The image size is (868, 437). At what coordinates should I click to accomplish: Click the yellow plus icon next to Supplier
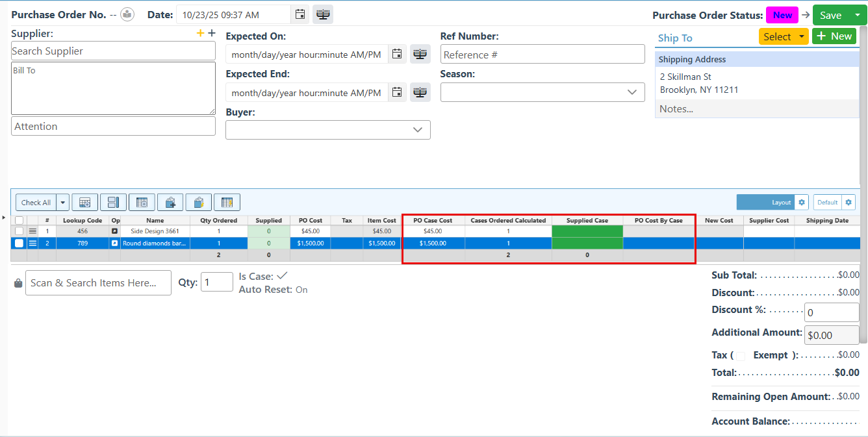[x=200, y=33]
